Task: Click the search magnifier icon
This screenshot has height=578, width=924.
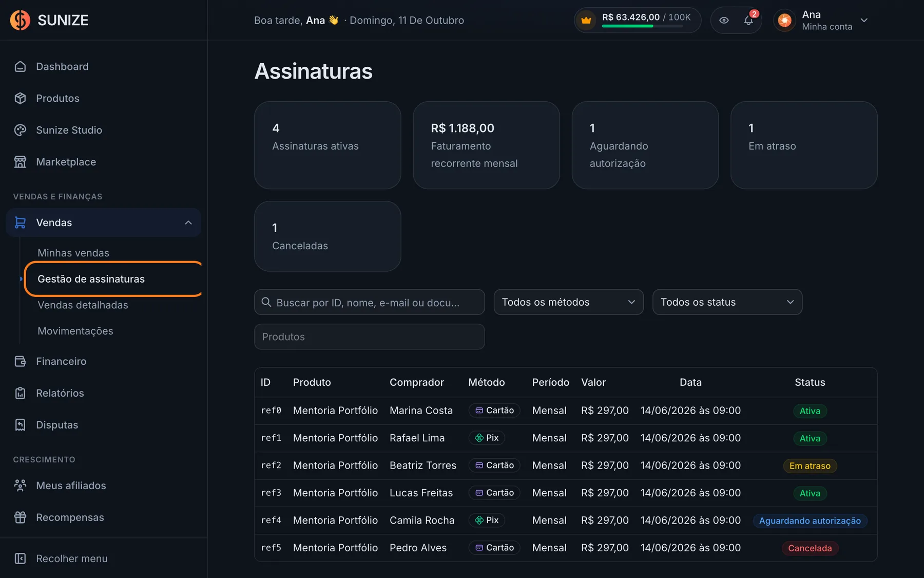Action: 266,302
